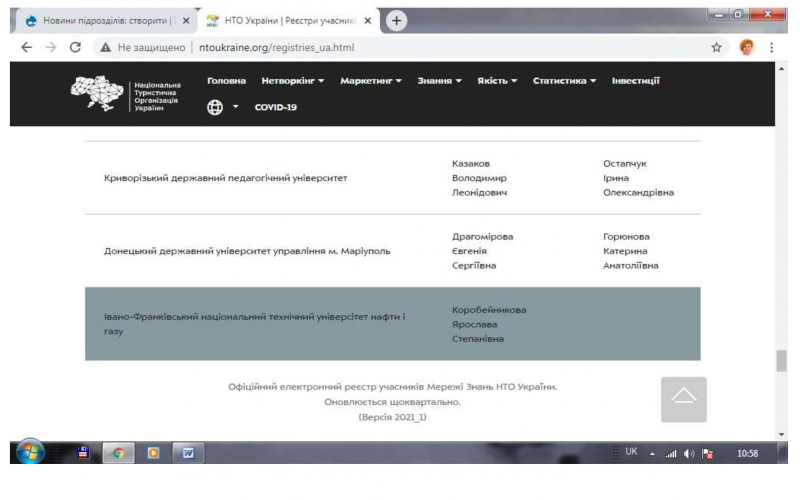The width and height of the screenshot is (800, 500).
Task: Click the name 'Остапчук Ірина Олександрівна'
Action: pos(638,178)
